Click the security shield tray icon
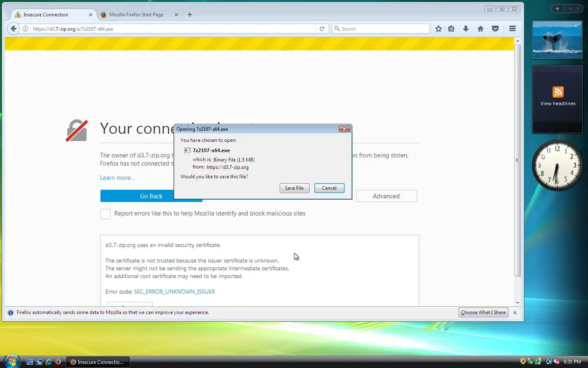The width and height of the screenshot is (588, 368). pos(523,361)
